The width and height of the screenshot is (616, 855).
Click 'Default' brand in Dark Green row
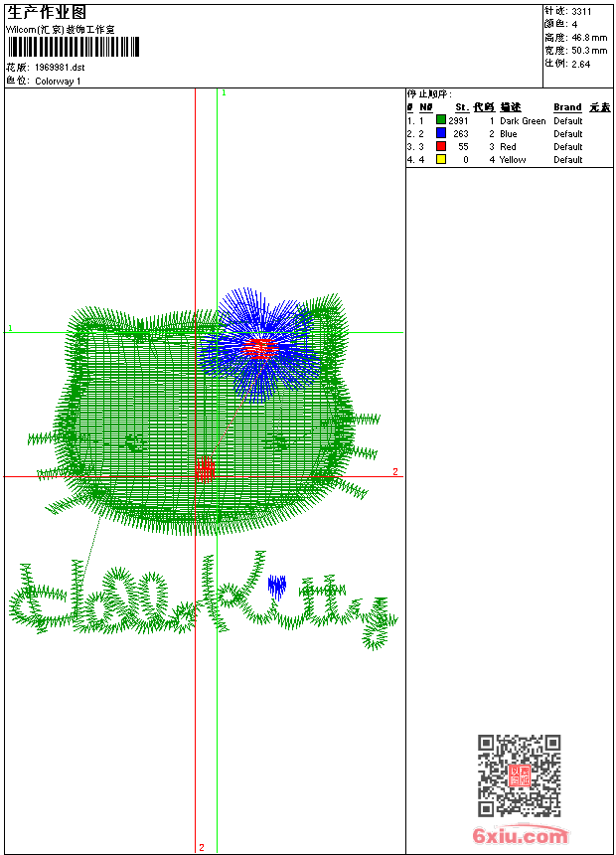pos(568,120)
